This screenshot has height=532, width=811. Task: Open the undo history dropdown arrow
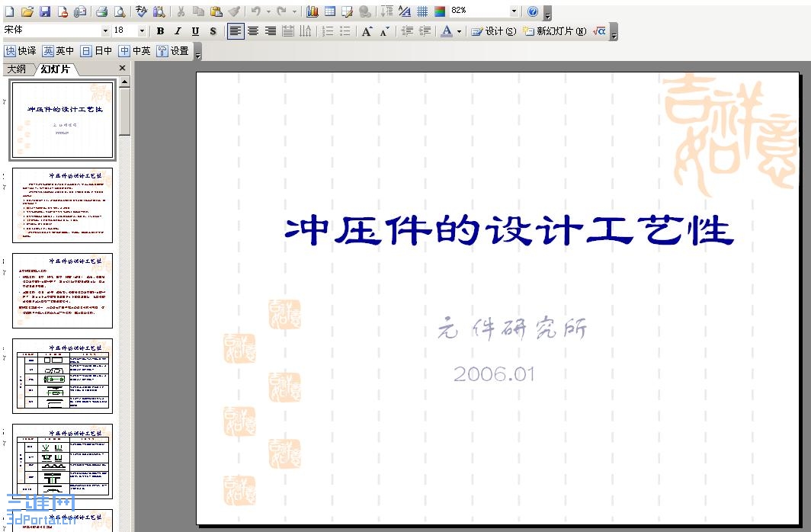[268, 11]
